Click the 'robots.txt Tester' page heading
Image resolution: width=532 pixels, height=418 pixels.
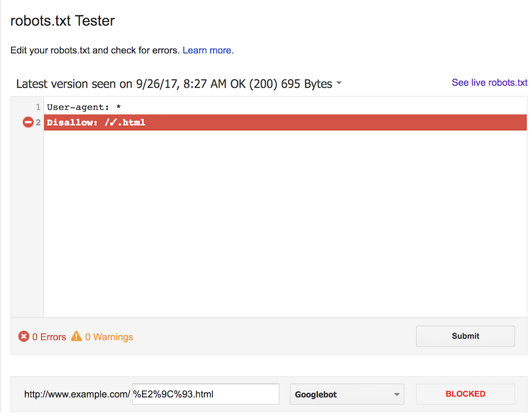click(x=63, y=21)
